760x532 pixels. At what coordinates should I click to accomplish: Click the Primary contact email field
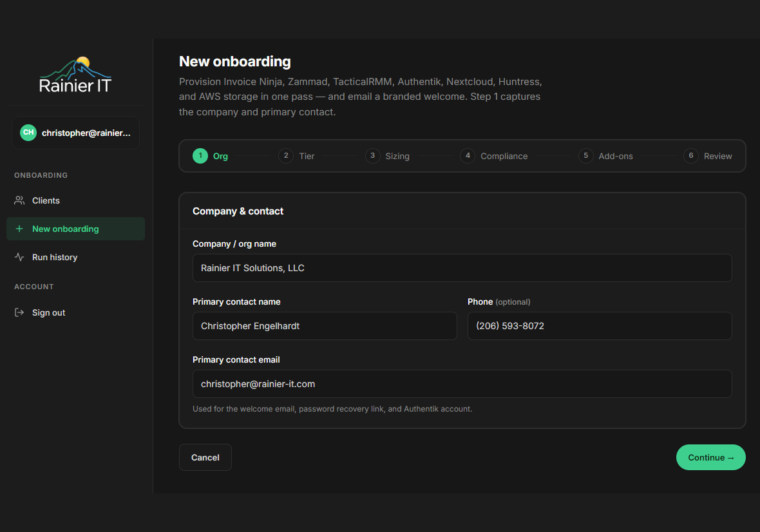point(462,384)
